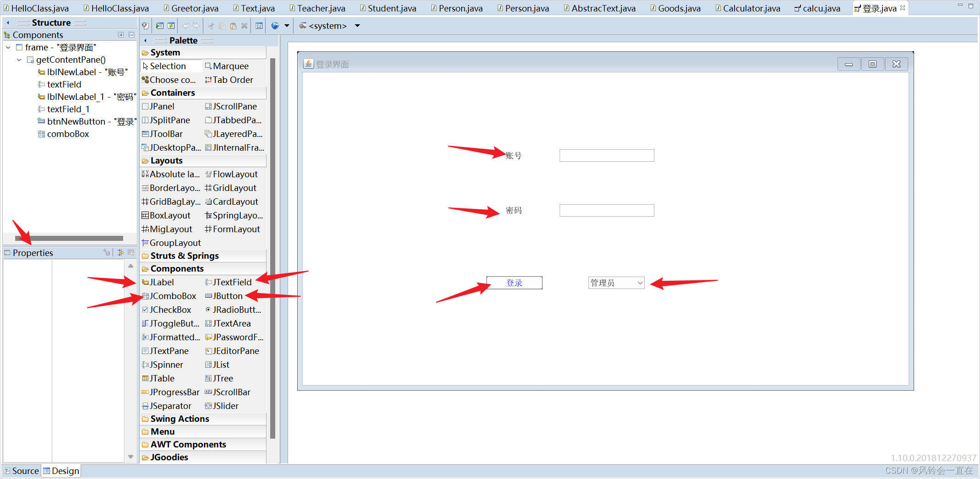Click the Reparse toolbar icon
Viewport: 980px width, 479px height.
(x=171, y=26)
